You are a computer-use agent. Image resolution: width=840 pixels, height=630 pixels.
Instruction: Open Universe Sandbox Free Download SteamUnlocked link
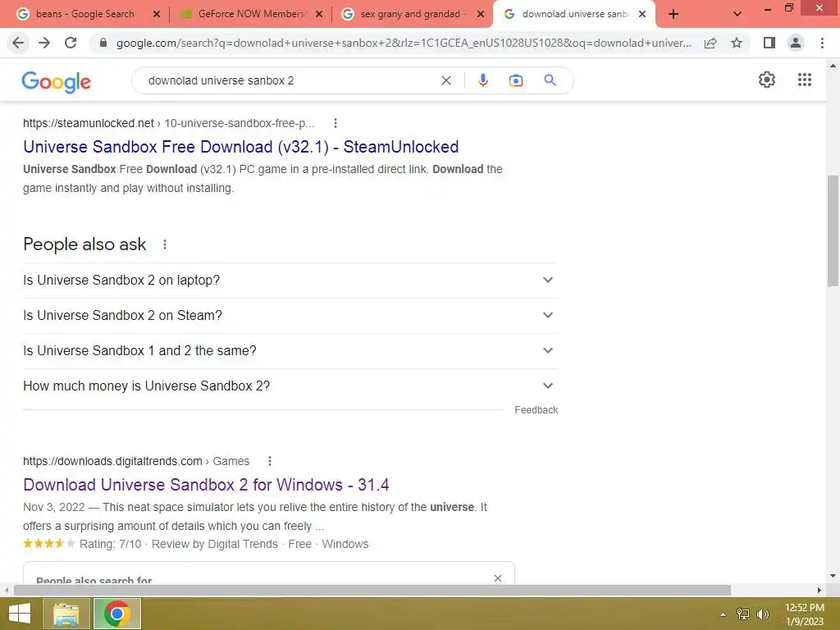241,147
